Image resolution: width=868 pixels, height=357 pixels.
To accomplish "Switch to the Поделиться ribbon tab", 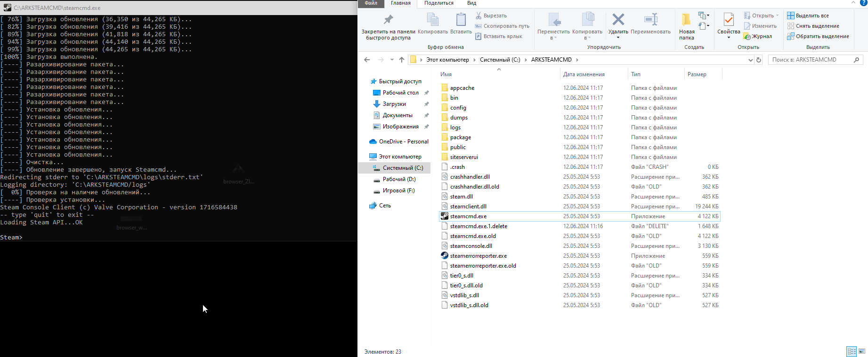I will click(x=439, y=3).
